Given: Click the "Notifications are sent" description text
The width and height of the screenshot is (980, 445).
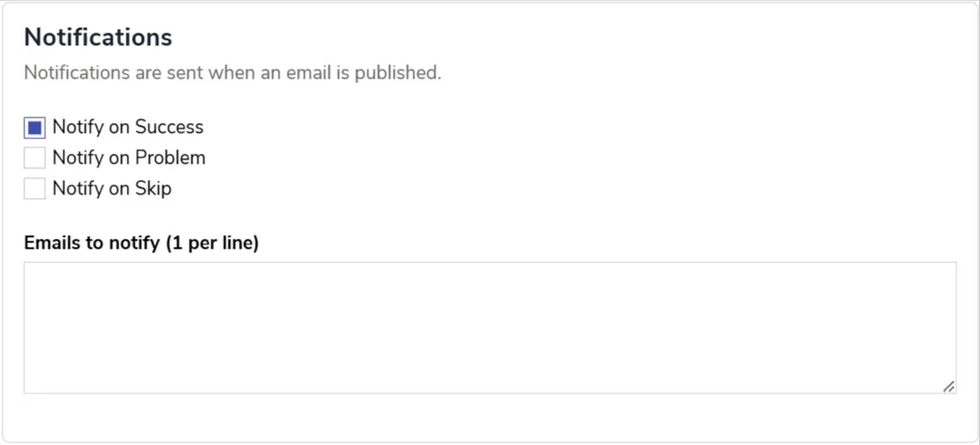Looking at the screenshot, I should (x=233, y=72).
